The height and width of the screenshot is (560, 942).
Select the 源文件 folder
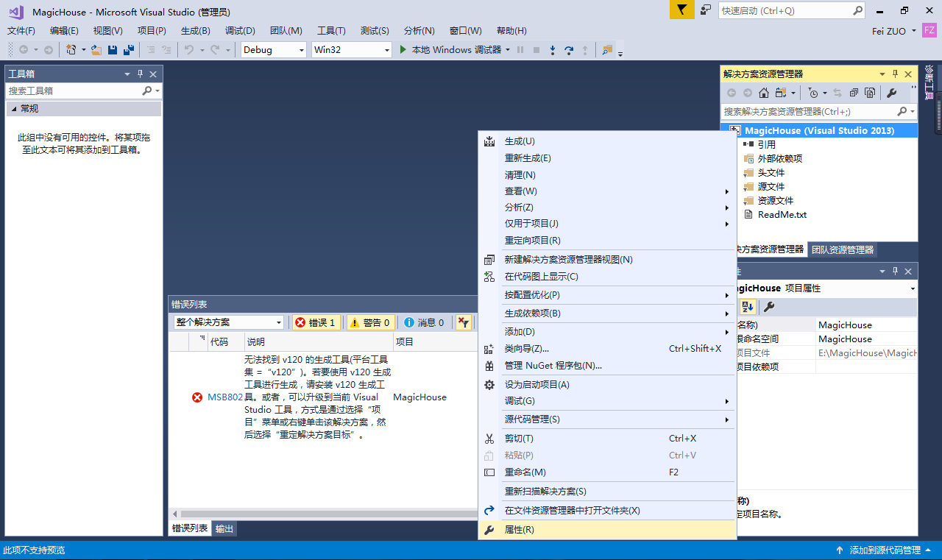click(x=771, y=187)
